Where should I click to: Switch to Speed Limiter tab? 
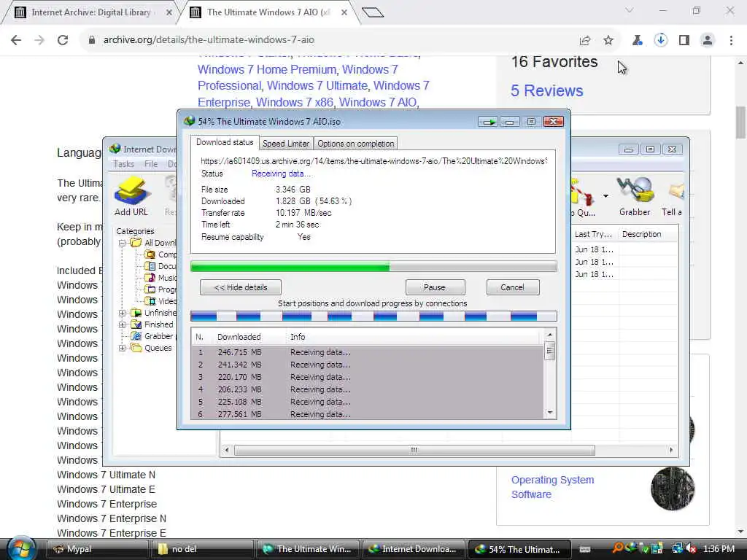click(286, 144)
